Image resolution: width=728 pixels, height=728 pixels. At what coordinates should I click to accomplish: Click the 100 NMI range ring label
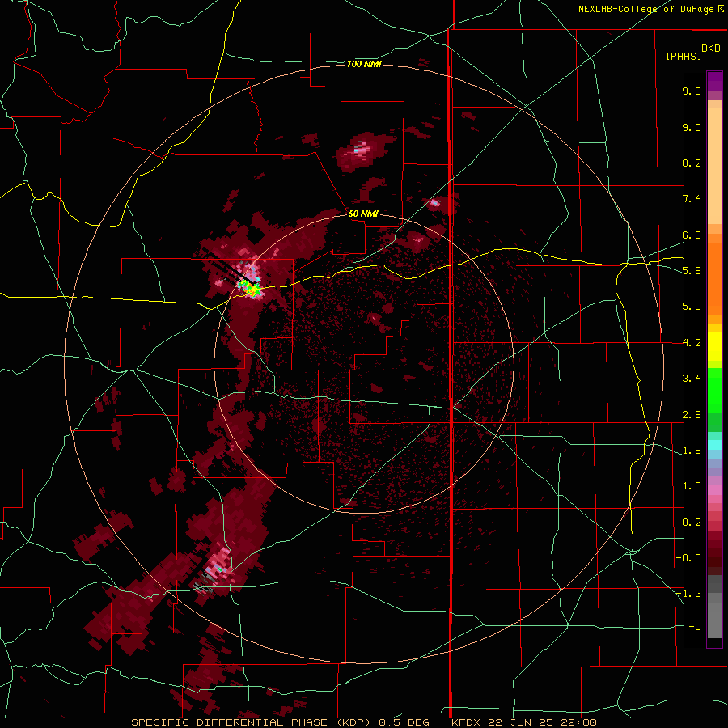coord(364,64)
